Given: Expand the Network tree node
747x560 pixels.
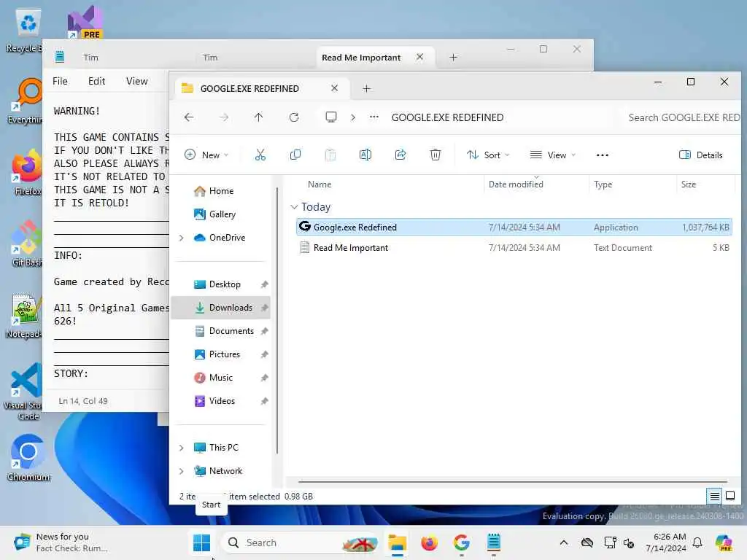Looking at the screenshot, I should coord(181,471).
